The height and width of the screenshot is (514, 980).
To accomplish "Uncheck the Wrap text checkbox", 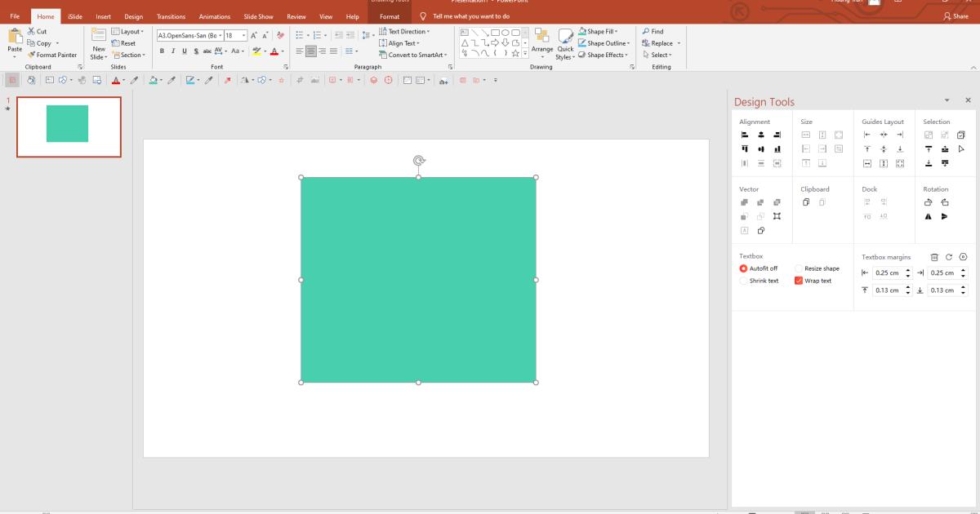I will (798, 281).
